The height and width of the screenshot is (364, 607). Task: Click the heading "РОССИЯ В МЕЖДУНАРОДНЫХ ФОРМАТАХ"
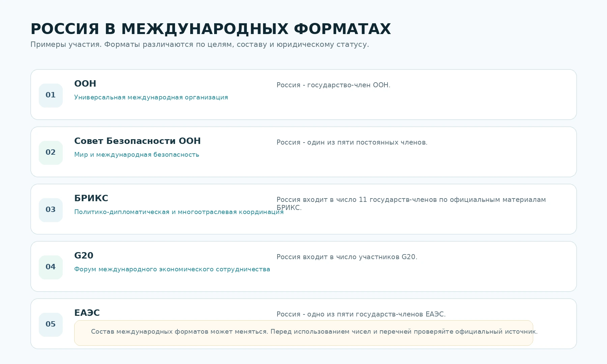(x=210, y=29)
